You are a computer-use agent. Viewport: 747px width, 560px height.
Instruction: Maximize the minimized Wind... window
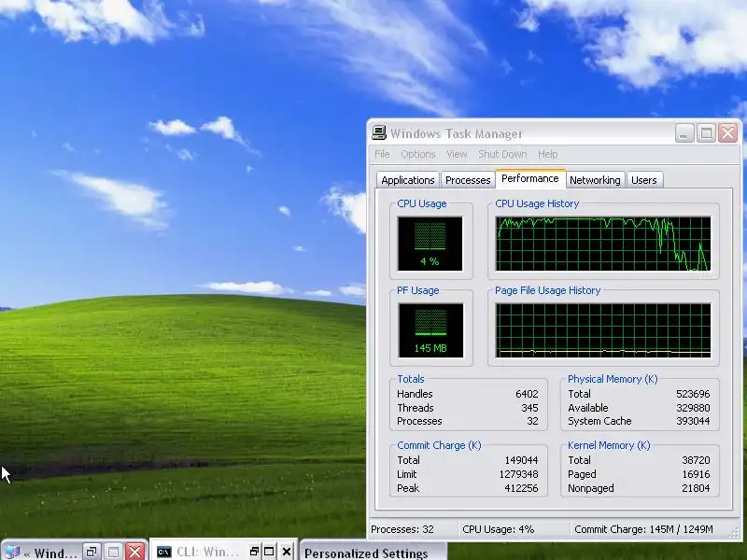click(x=113, y=553)
